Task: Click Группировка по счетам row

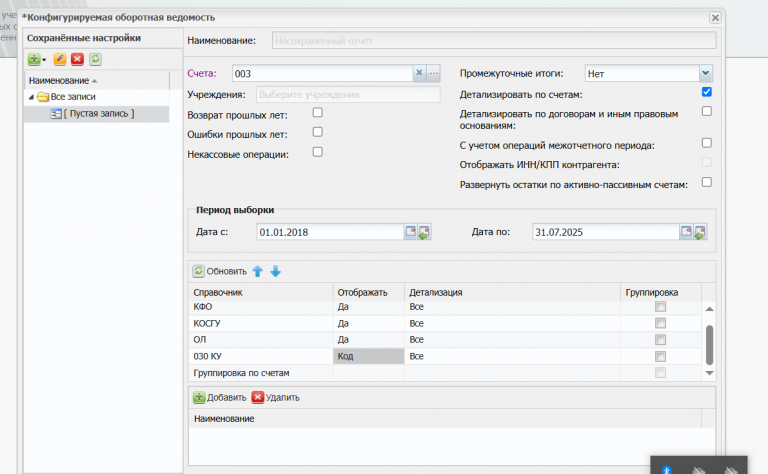Action: click(x=445, y=373)
